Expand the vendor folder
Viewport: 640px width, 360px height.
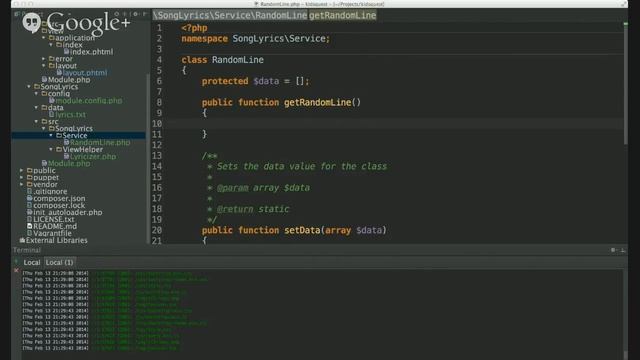pos(22,184)
